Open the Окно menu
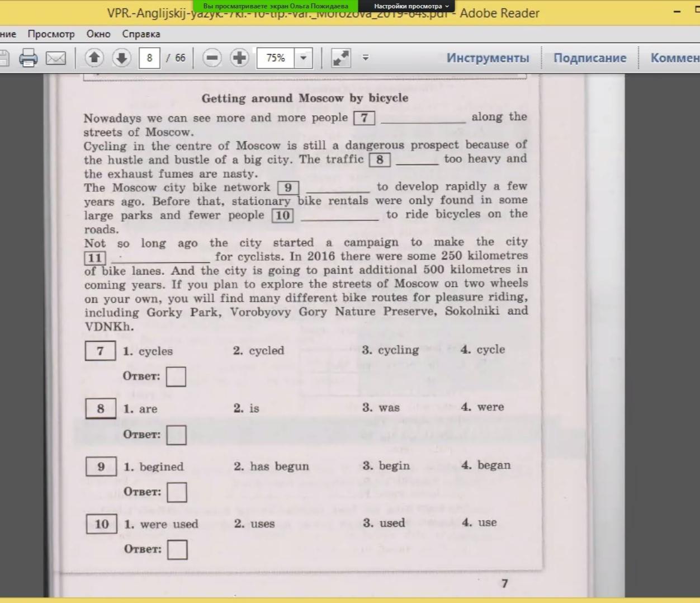 [x=98, y=34]
